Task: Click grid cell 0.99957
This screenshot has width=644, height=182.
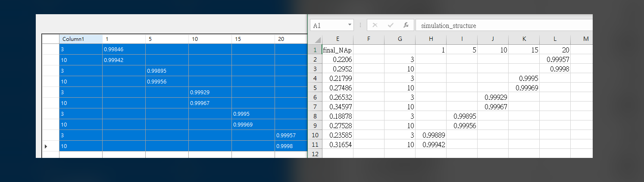Action: [291, 136]
